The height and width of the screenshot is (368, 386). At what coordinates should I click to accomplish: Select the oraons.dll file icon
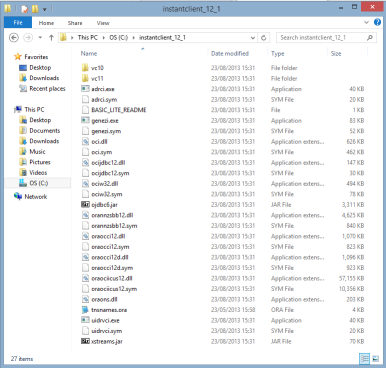(85, 299)
